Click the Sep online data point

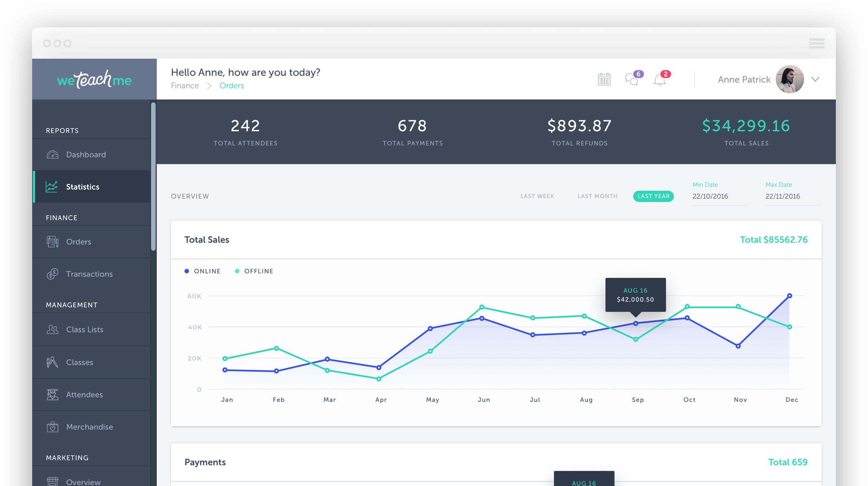636,323
